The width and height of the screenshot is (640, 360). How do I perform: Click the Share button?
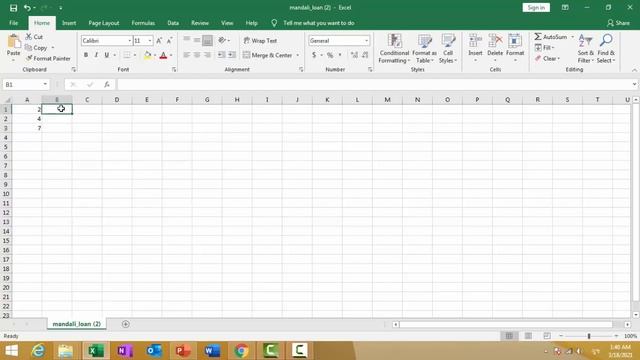pos(618,23)
